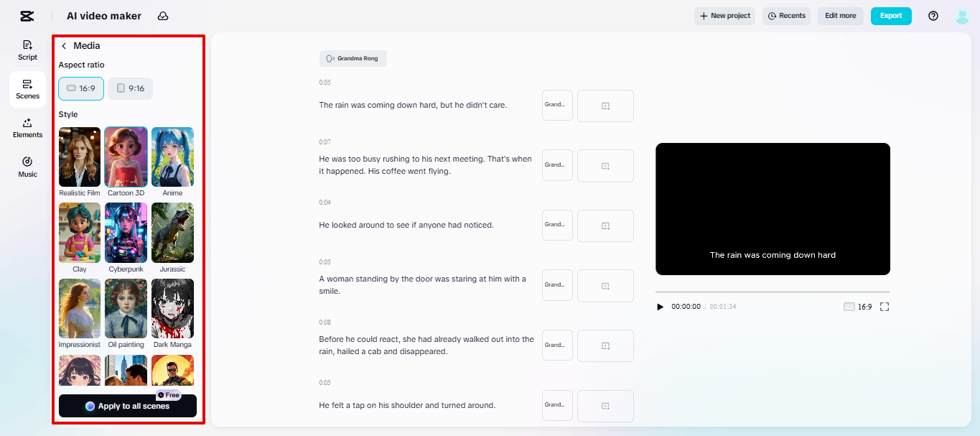Viewport: 980px width, 436px height.
Task: Click New project button
Action: pos(724,16)
